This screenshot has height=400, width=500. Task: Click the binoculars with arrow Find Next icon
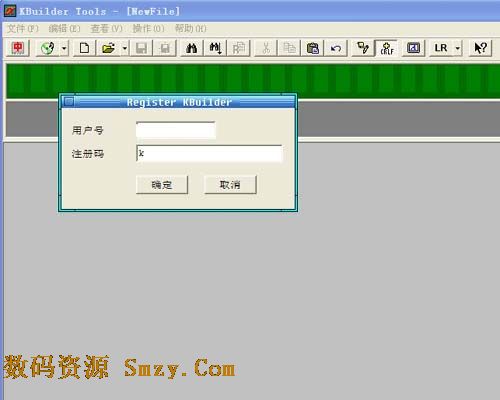(215, 48)
